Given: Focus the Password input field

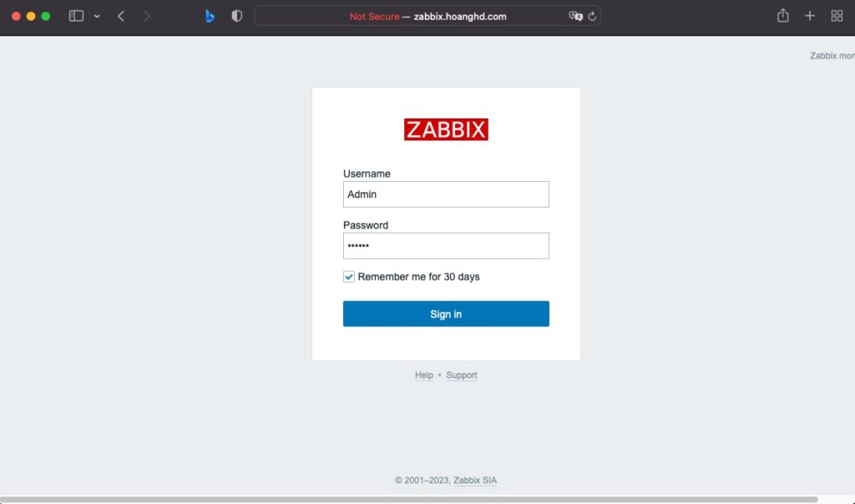Looking at the screenshot, I should tap(446, 245).
